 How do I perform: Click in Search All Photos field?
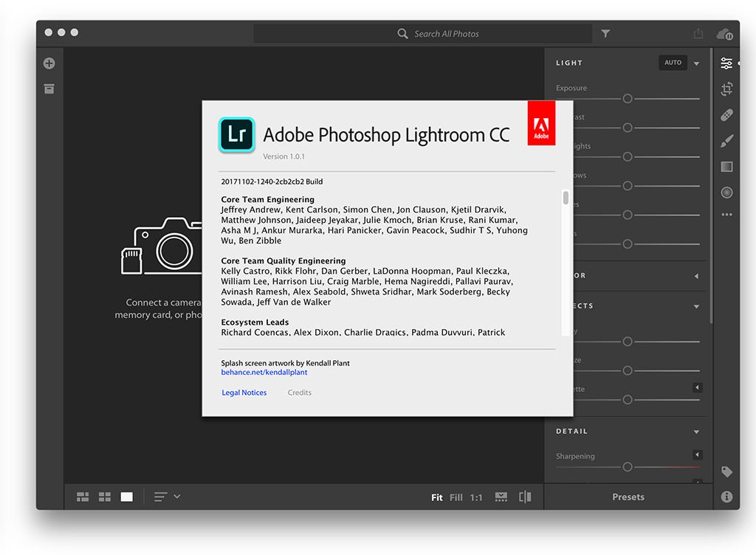tap(423, 34)
